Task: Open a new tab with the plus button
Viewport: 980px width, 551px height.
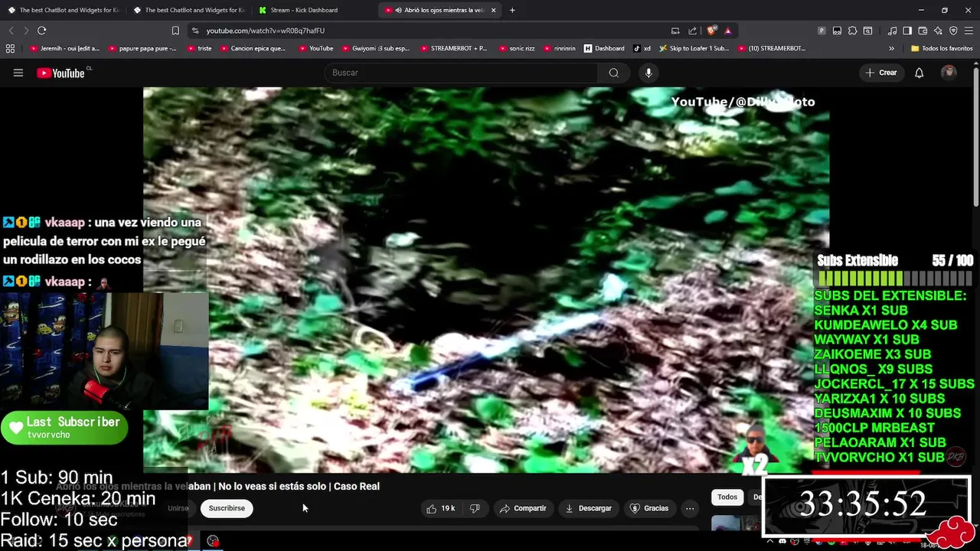Action: [512, 10]
